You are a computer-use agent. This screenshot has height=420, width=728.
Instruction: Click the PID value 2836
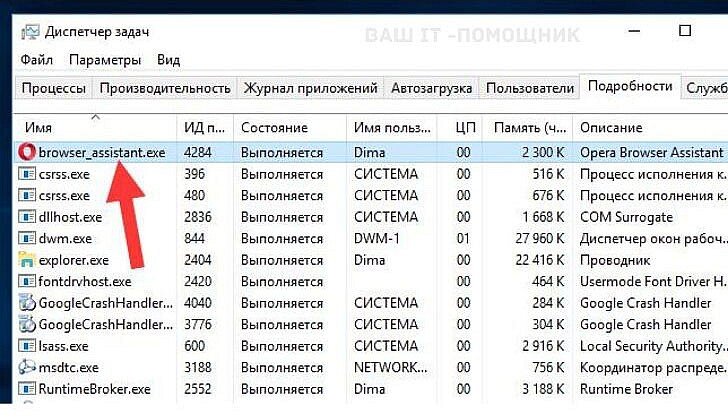198,217
